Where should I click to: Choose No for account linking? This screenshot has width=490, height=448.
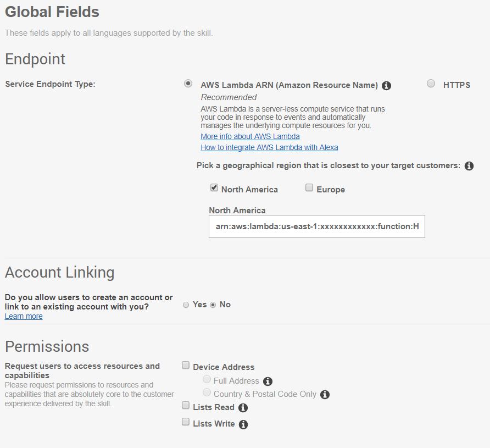pos(213,305)
